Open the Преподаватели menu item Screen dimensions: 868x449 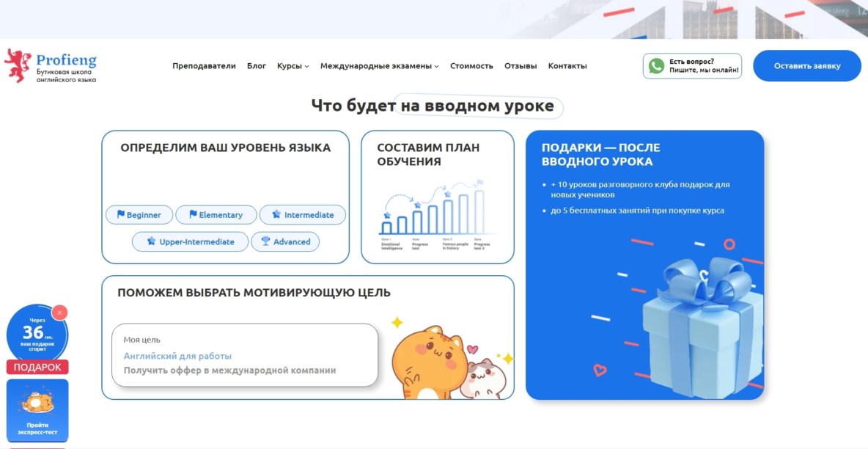pos(204,66)
